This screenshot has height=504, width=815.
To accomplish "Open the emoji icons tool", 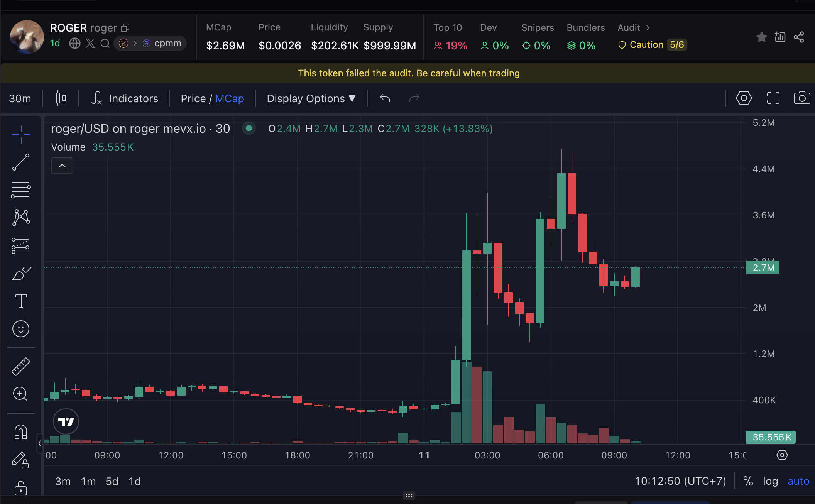I will pos(21,329).
